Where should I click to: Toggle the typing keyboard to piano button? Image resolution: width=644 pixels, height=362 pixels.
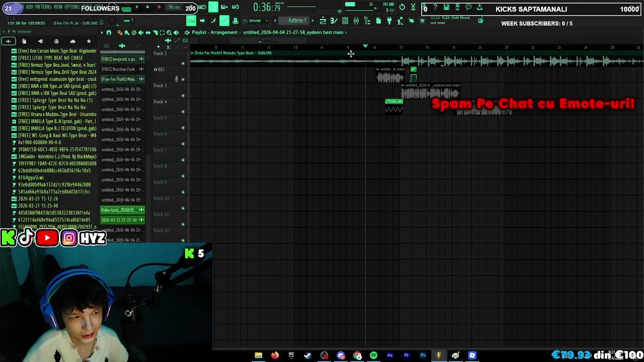click(x=191, y=21)
